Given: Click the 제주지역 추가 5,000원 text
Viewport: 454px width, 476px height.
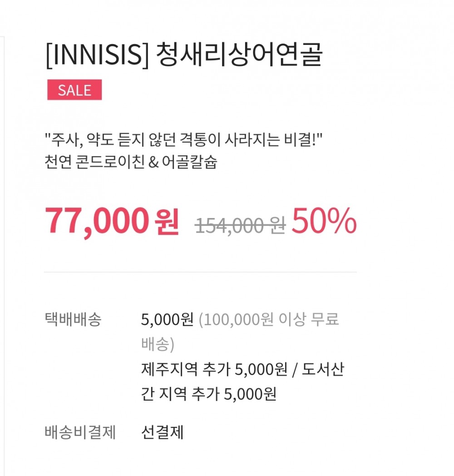Looking at the screenshot, I should (x=214, y=369).
